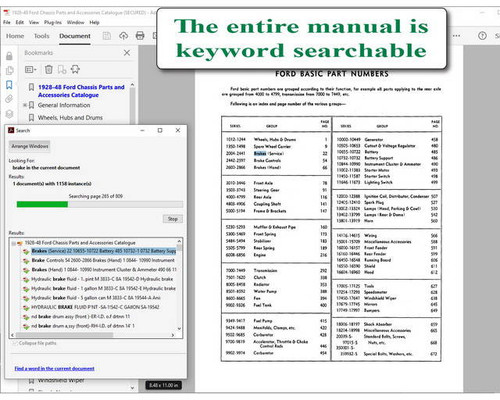The height and width of the screenshot is (400, 500).
Task: Open the security lock panel icon
Action: (9, 56)
